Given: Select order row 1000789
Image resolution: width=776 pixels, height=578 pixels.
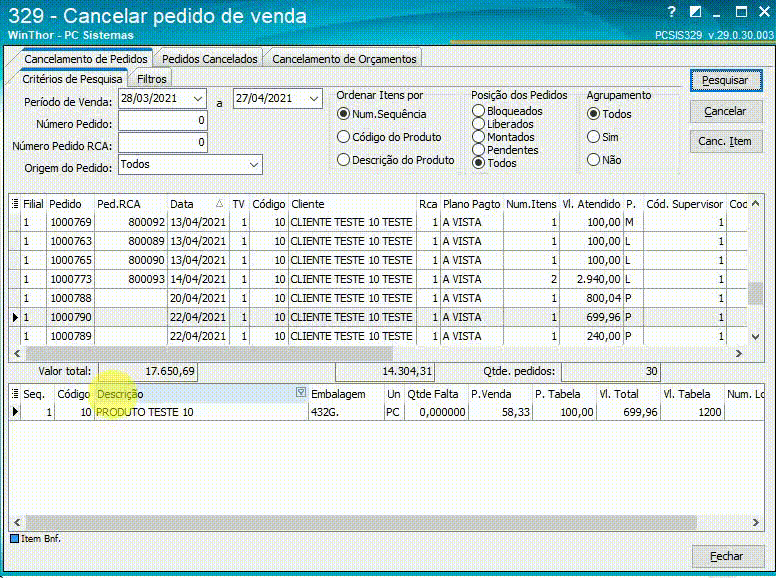Looking at the screenshot, I should click(378, 336).
